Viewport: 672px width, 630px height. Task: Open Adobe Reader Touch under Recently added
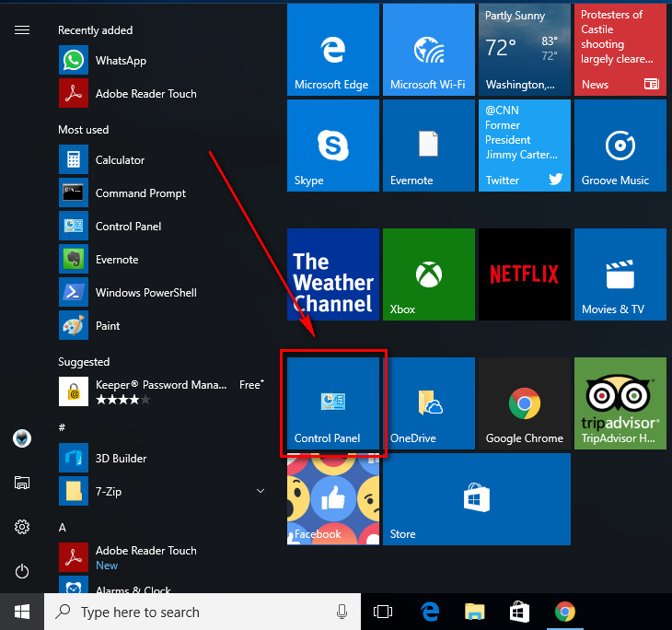(162, 94)
